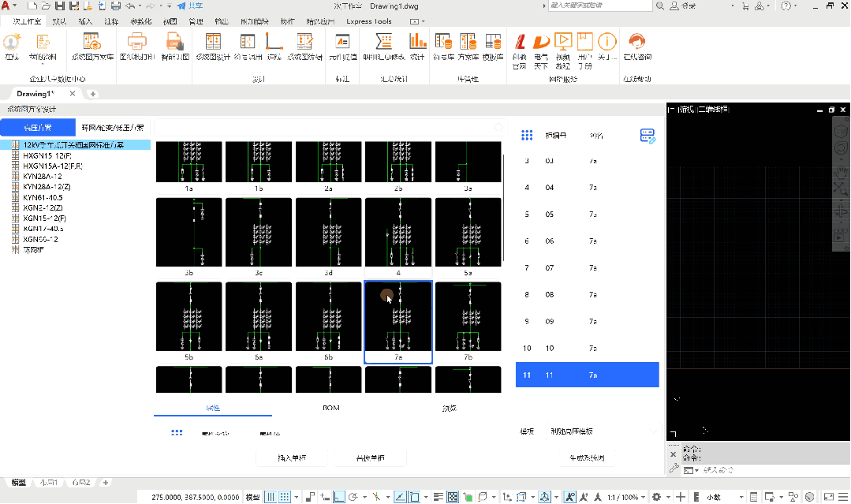Click the title bar keyword search field
851x504 pixels.
click(x=599, y=6)
